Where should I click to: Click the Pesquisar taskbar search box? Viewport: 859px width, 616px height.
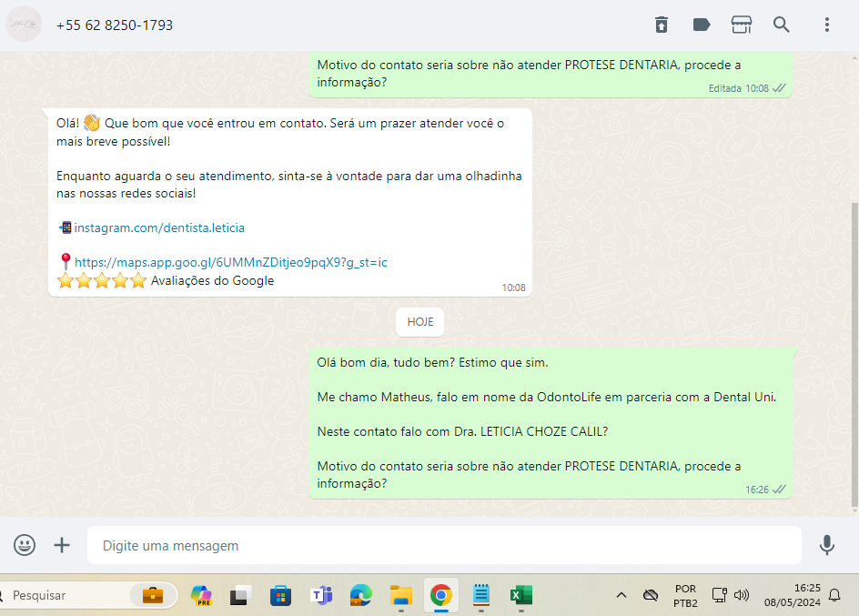point(73,595)
